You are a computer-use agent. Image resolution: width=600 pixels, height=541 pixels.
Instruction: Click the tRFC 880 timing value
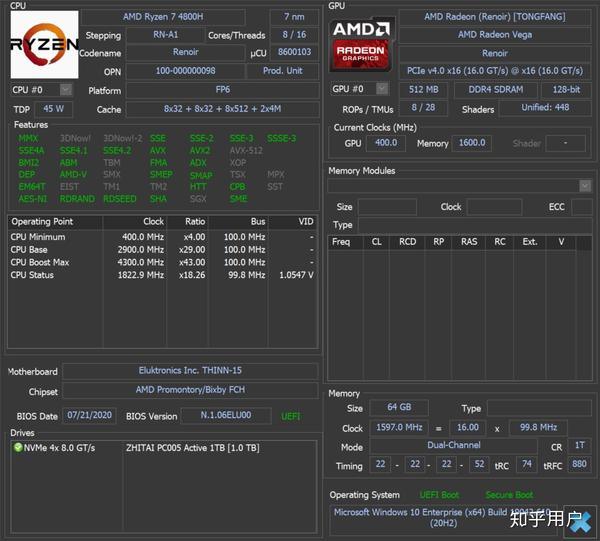pyautogui.click(x=579, y=464)
